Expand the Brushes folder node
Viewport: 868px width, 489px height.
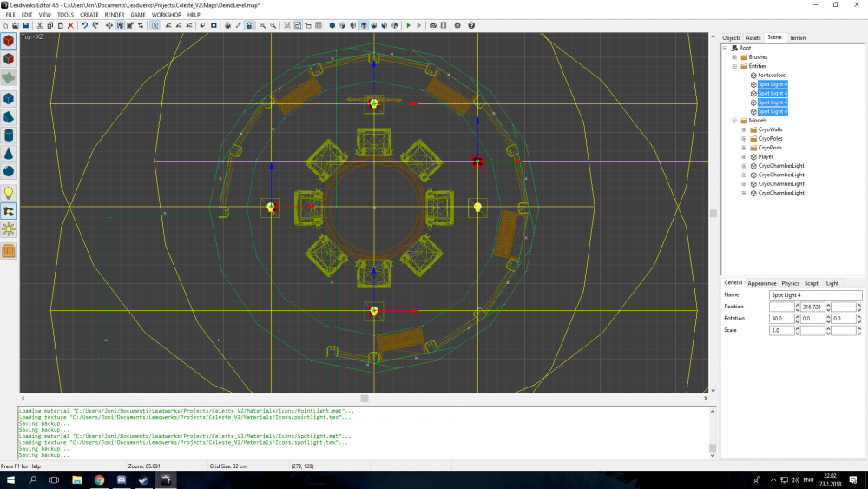coord(734,57)
